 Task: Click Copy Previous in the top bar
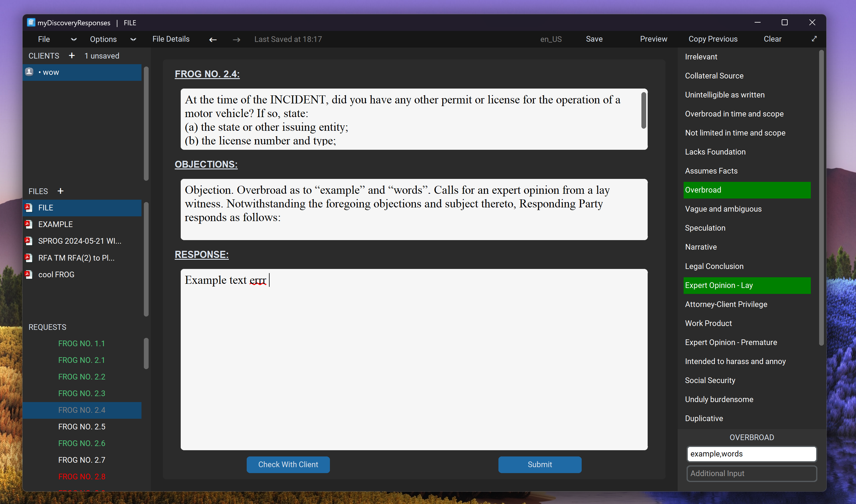pyautogui.click(x=713, y=39)
